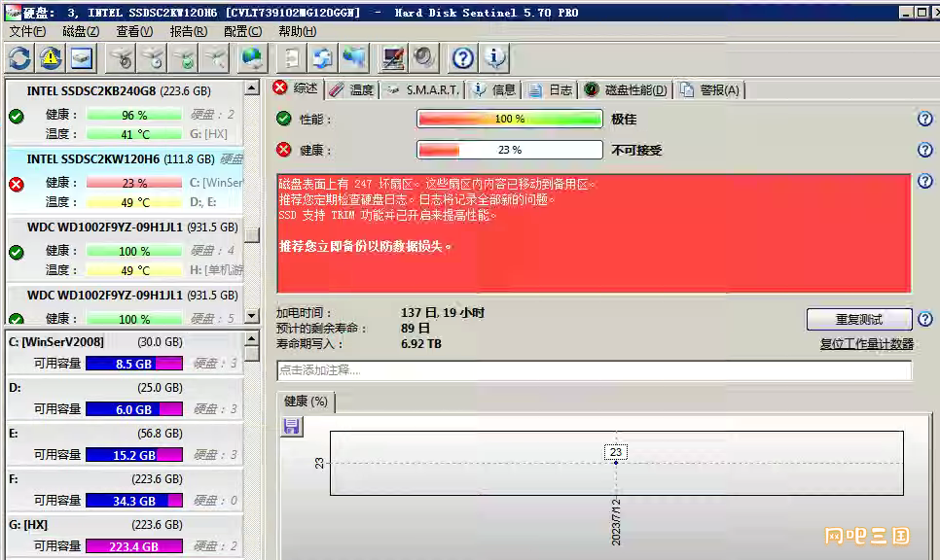Viewport: 940px width, 560px height.
Task: Click the partition list scroll up arrow
Action: [x=252, y=338]
